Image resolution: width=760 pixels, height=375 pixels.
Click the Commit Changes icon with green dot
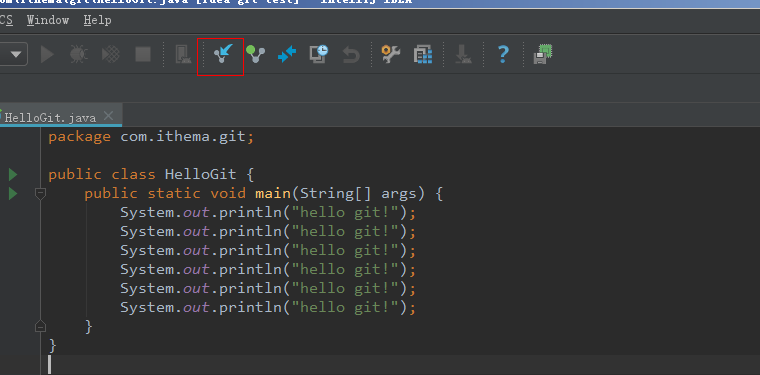coord(255,54)
